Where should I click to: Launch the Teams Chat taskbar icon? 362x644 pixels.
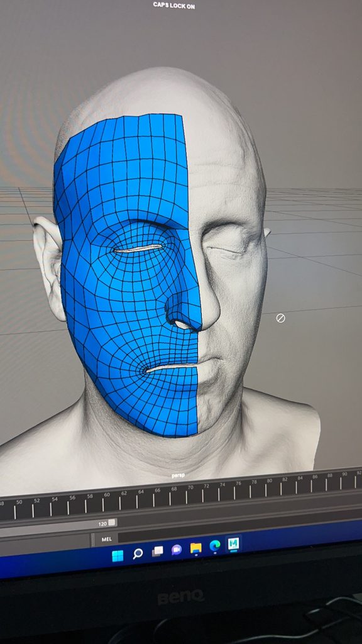coord(177,550)
